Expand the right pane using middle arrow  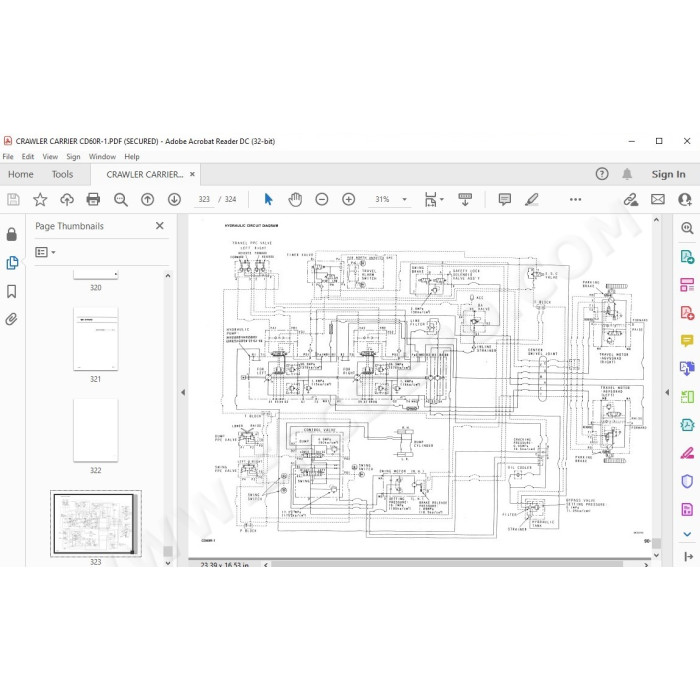click(x=667, y=392)
